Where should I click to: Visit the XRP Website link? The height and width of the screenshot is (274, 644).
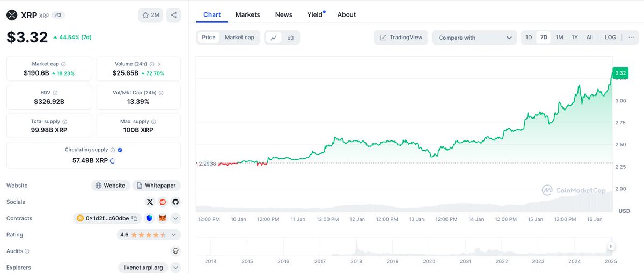[110, 186]
